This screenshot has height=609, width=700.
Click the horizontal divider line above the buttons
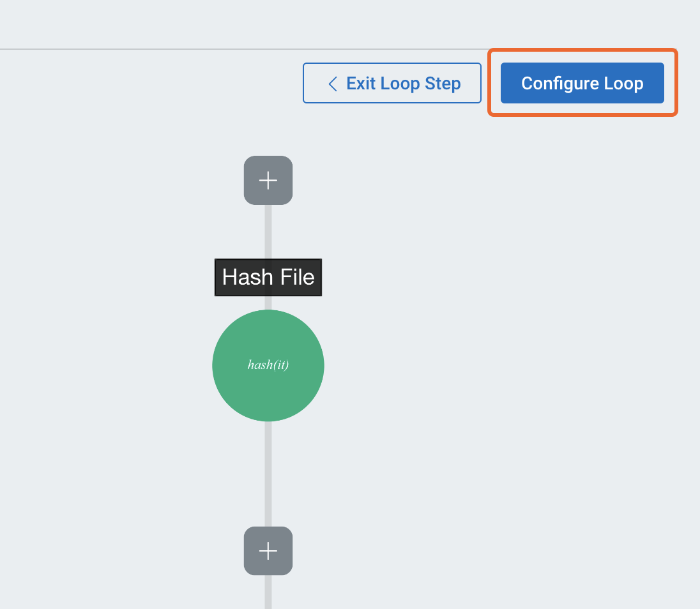(x=192, y=49)
